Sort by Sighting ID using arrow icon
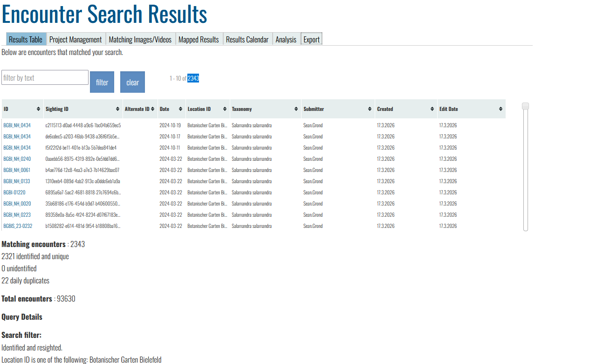The image size is (590, 364). coord(117,109)
